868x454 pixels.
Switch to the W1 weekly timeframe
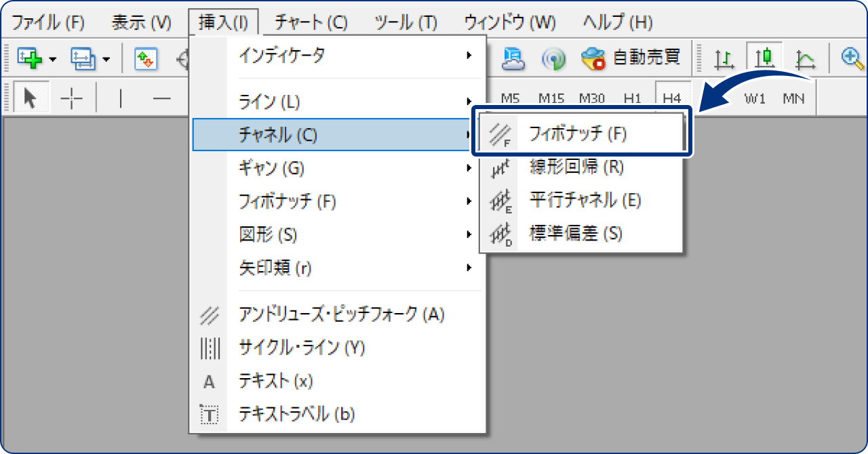coord(755,98)
